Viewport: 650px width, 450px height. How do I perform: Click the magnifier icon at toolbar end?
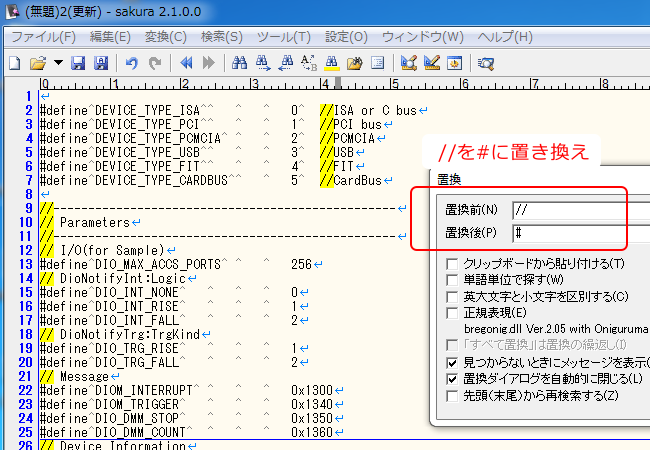click(485, 63)
